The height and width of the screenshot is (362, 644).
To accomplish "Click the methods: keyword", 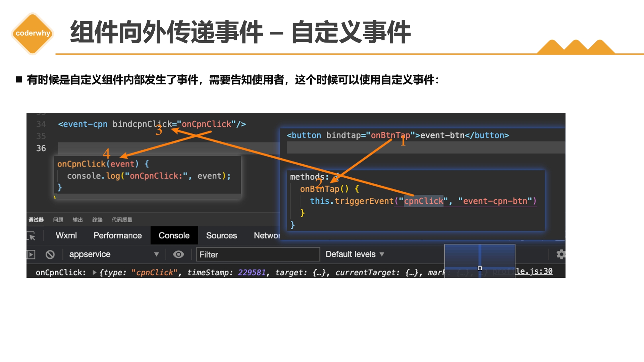I will (309, 177).
